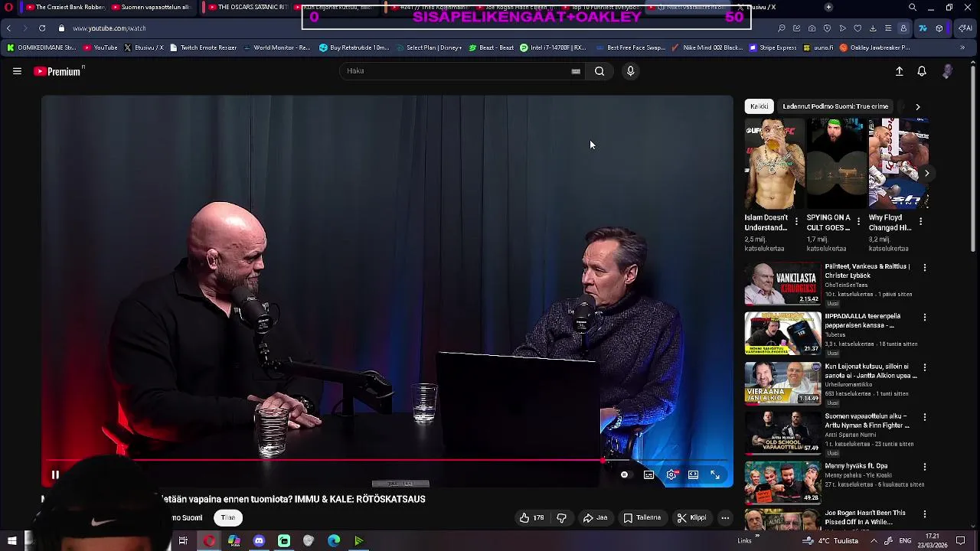Open Microsoft Edge from the taskbar
Screen dimensions: 980x551
coord(334,541)
